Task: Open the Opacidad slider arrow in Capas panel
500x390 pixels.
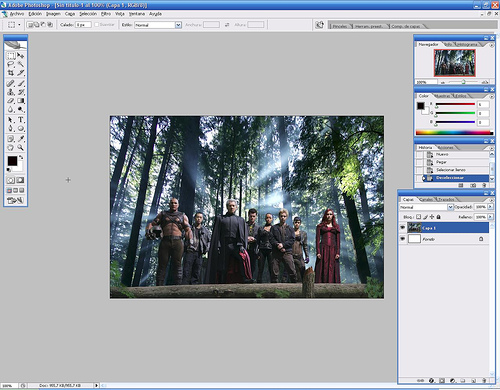Action: (490, 207)
